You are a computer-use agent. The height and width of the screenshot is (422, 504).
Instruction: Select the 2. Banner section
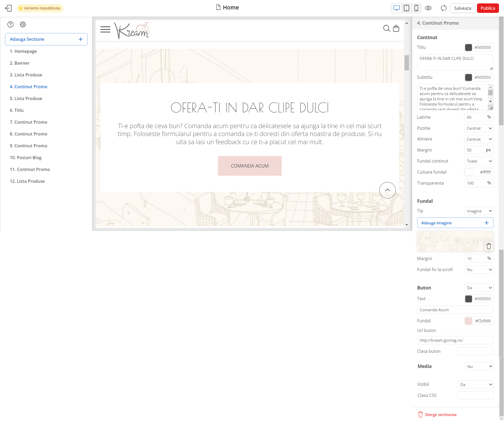click(x=20, y=63)
